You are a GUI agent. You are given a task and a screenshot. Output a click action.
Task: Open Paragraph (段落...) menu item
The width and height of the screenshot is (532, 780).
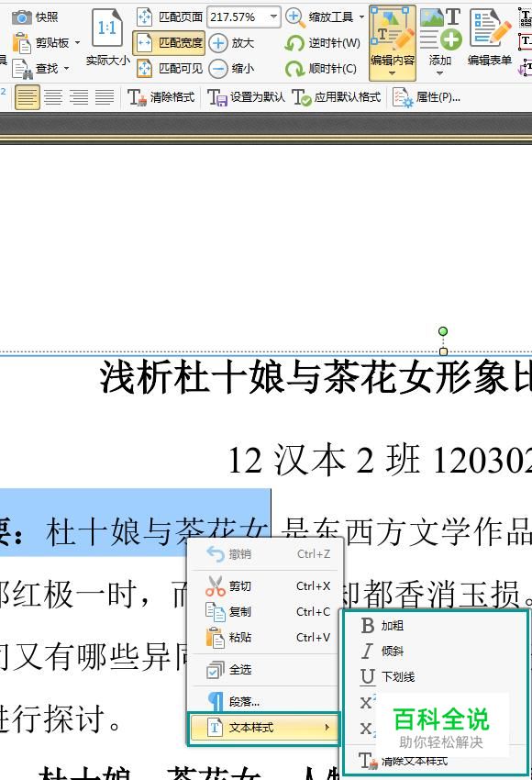tap(264, 701)
